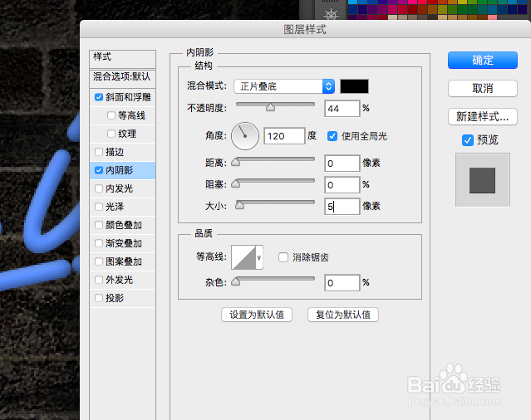The width and height of the screenshot is (531, 420).
Task: Select the 描边 label in the styles list
Action: coord(115,152)
